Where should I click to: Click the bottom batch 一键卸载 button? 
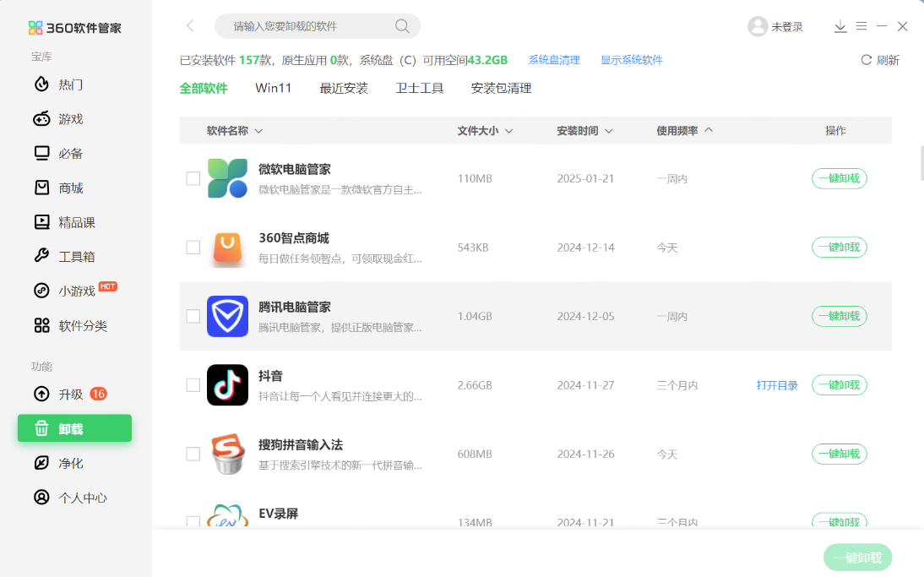pyautogui.click(x=857, y=558)
